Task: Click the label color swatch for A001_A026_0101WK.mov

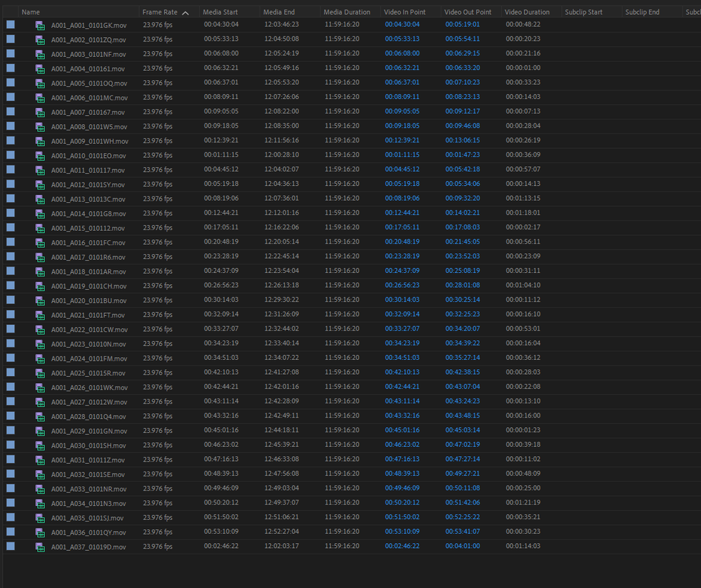Action: pyautogui.click(x=11, y=387)
